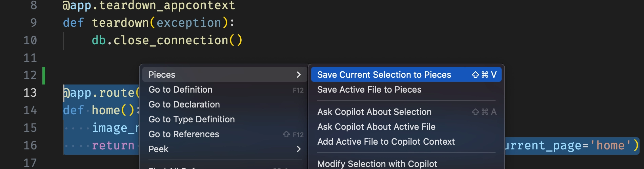
Task: Select Save Active File to Pieces
Action: pos(369,90)
